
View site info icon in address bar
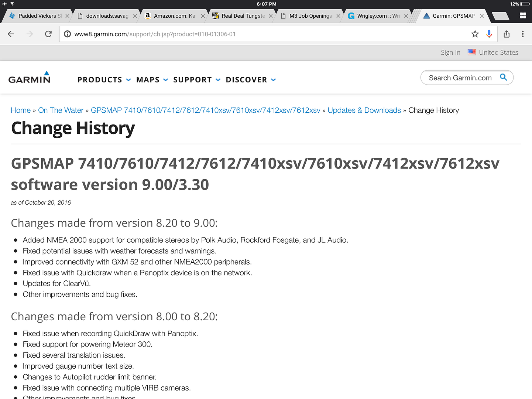(68, 34)
